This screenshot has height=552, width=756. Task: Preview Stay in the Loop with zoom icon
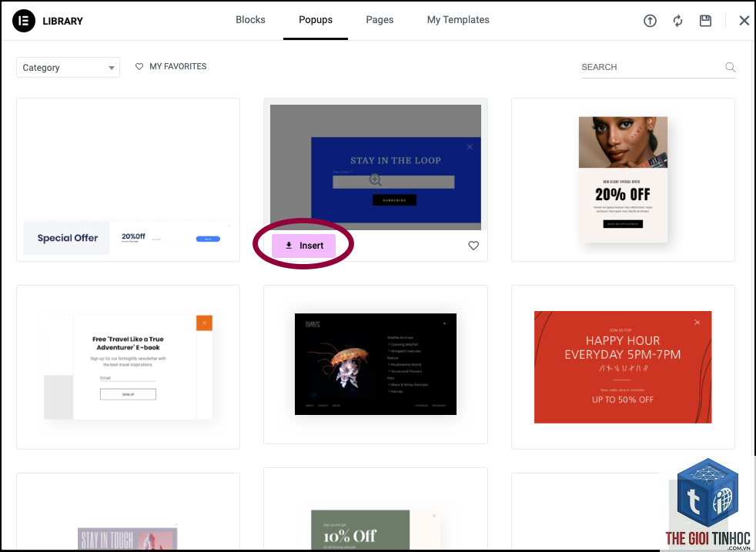click(375, 180)
